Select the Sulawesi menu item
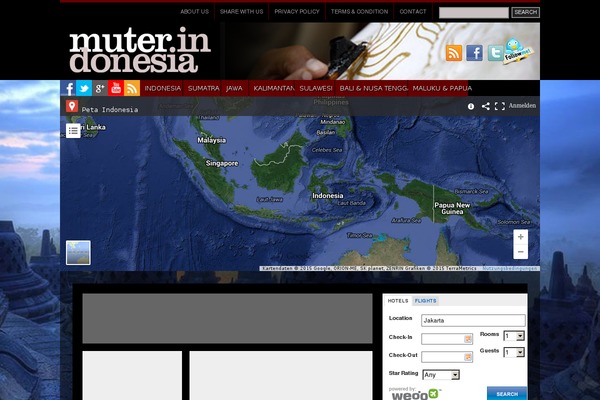Image resolution: width=600 pixels, height=400 pixels. pos(316,88)
